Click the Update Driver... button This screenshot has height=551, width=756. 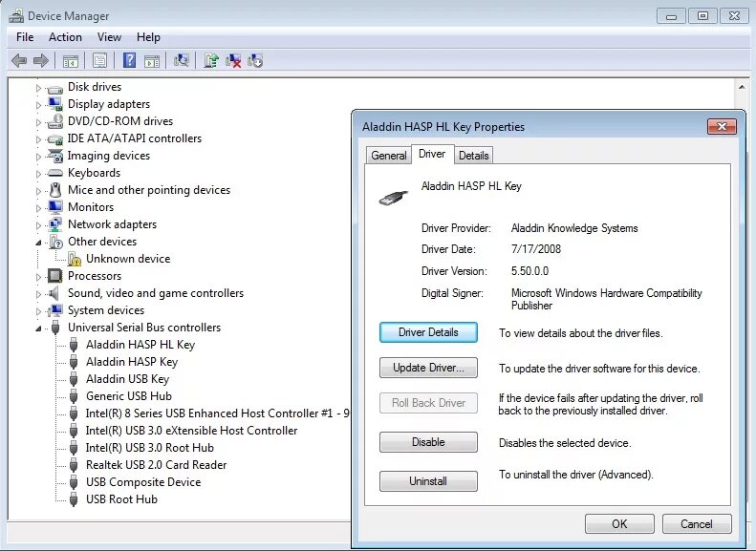point(428,368)
